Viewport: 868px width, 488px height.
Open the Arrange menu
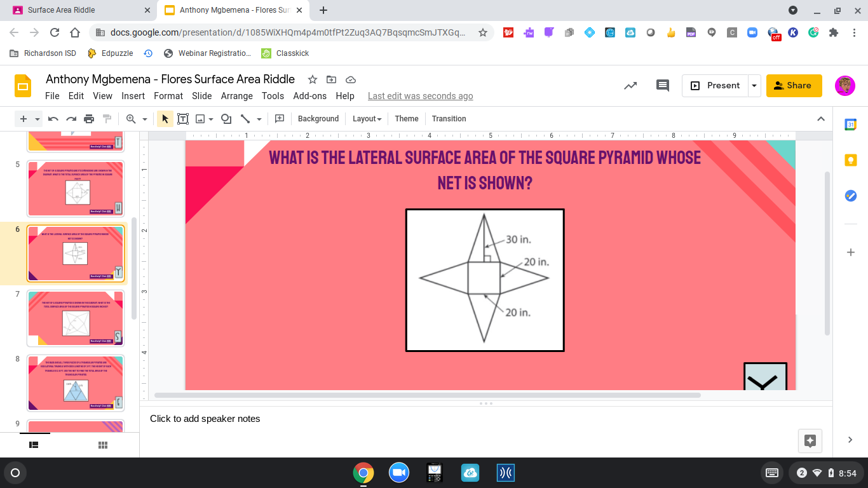point(237,96)
